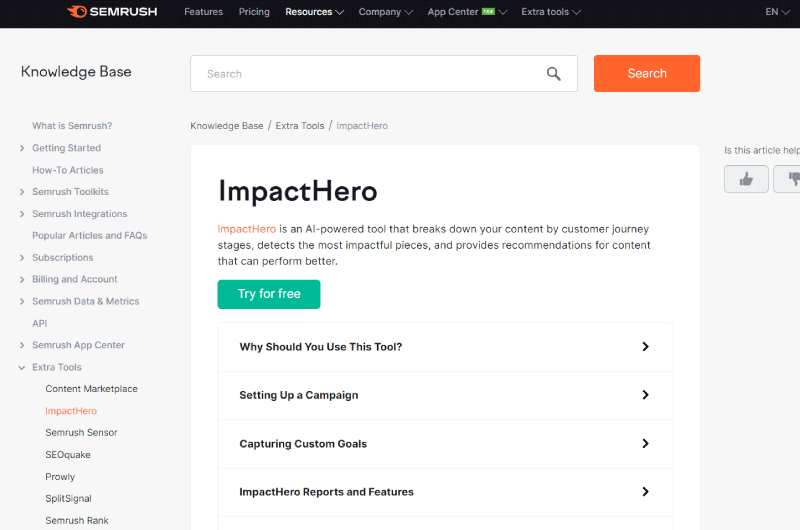Expand the Billing and Account chevron
Image resolution: width=800 pixels, height=530 pixels.
point(22,280)
